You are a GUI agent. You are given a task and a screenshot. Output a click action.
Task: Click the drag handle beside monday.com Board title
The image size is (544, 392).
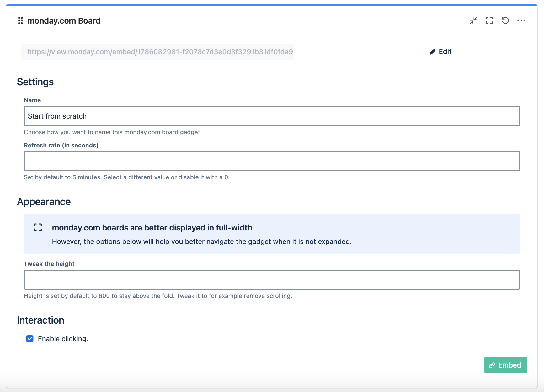pyautogui.click(x=20, y=21)
